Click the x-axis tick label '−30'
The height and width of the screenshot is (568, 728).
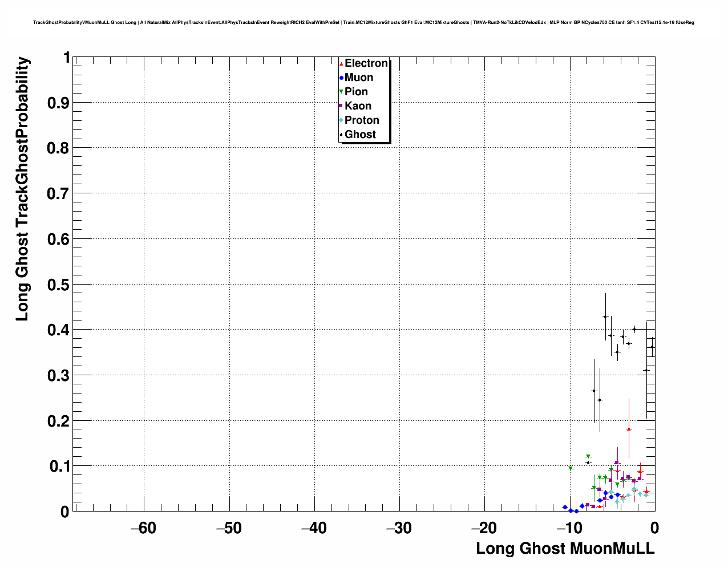399,528
